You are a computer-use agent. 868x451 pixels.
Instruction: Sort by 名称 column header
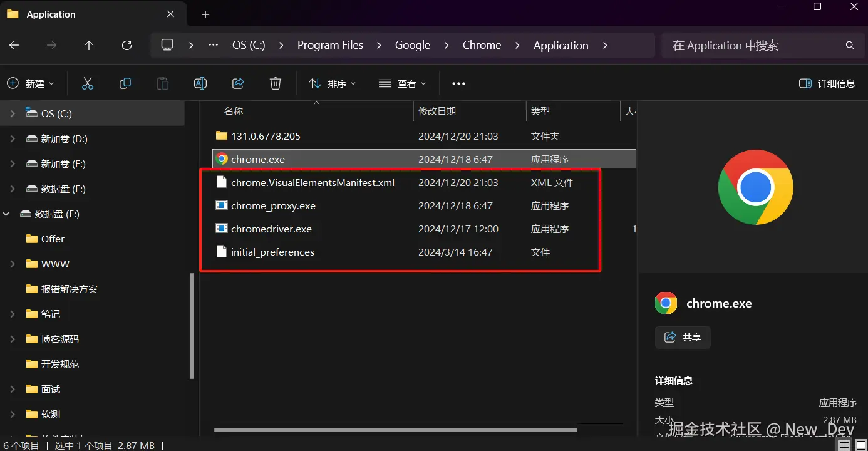click(x=234, y=111)
